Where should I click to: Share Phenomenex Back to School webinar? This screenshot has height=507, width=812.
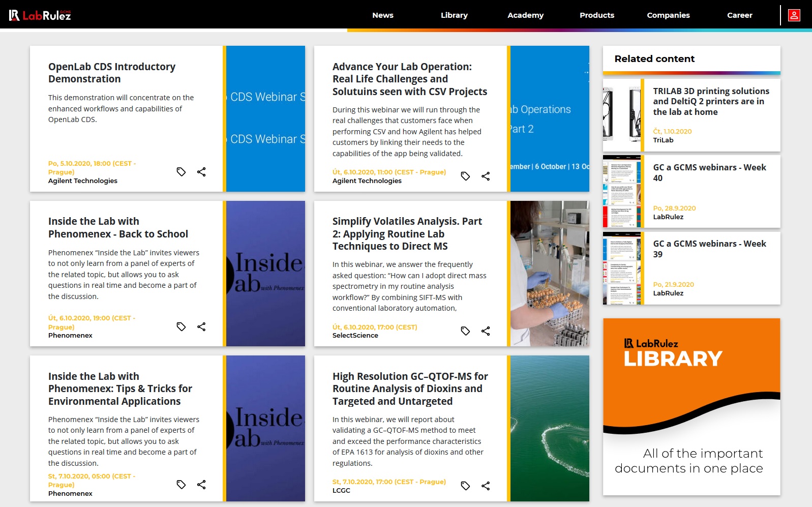pos(201,326)
